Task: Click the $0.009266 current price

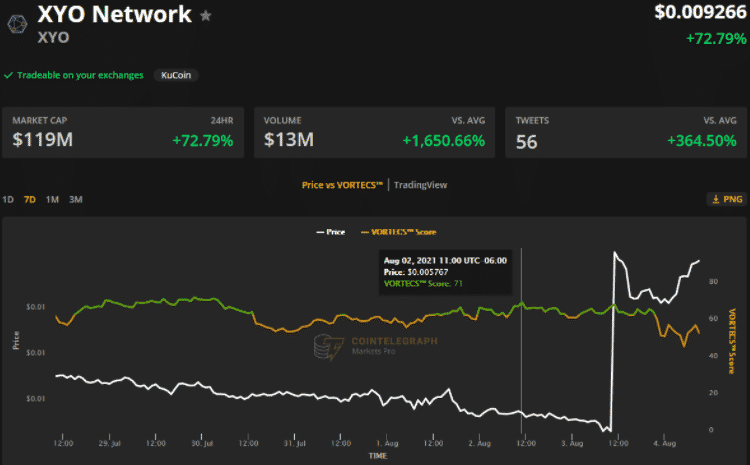Action: click(700, 14)
